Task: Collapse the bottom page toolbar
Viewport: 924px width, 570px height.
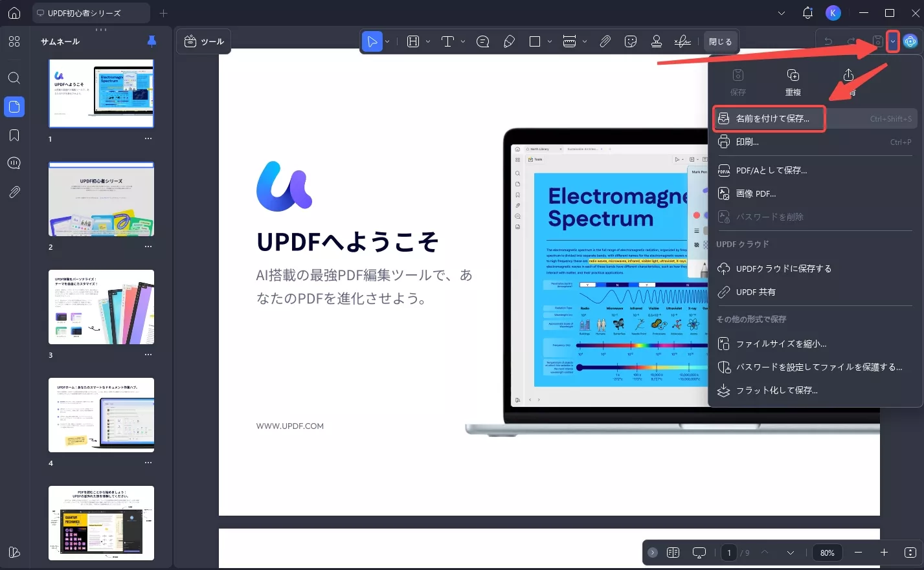Action: (x=653, y=553)
